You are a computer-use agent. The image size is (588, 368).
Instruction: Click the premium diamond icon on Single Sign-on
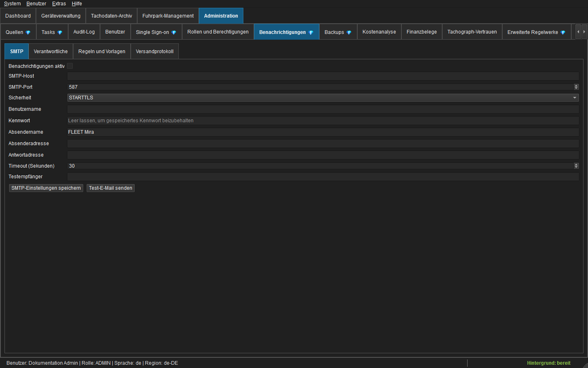click(x=174, y=32)
